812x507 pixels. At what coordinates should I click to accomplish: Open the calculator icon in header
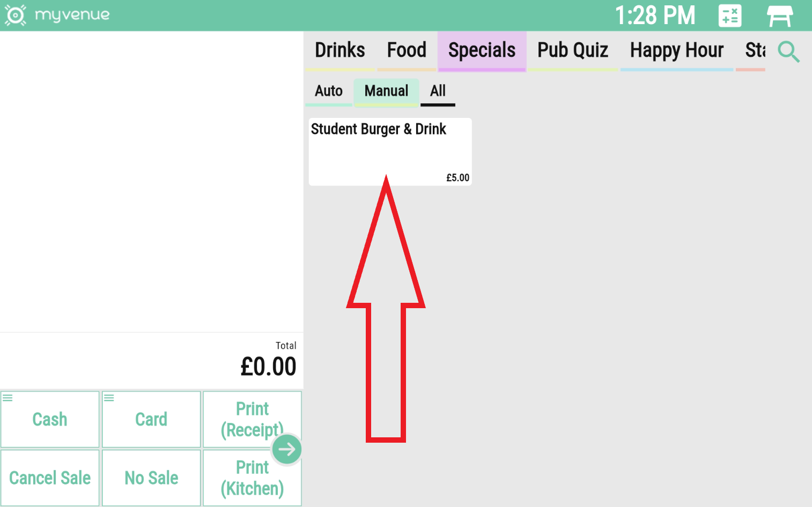730,16
